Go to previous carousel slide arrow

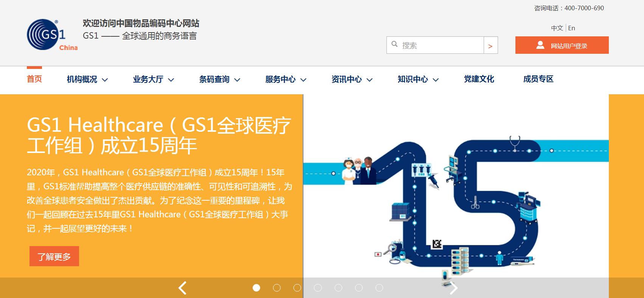point(182,288)
